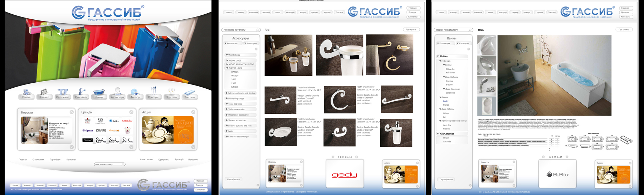644x195 pixels.
Task: Select the Приборы cutlery category icon
Action: (x=153, y=92)
